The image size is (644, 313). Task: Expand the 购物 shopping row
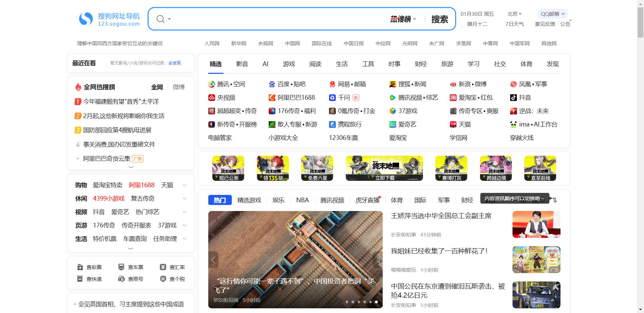pos(184,185)
